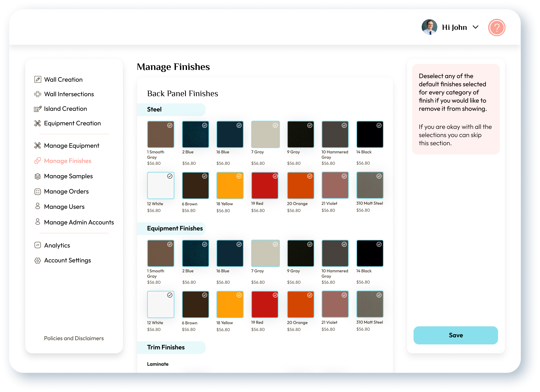The width and height of the screenshot is (540, 392).
Task: Click the Island Creation edit icon
Action: tap(38, 109)
